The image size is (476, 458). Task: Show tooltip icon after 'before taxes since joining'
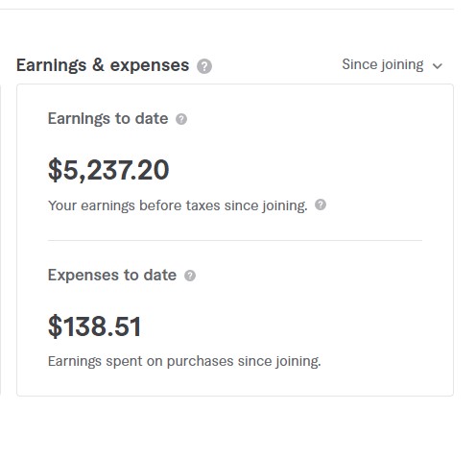(321, 205)
